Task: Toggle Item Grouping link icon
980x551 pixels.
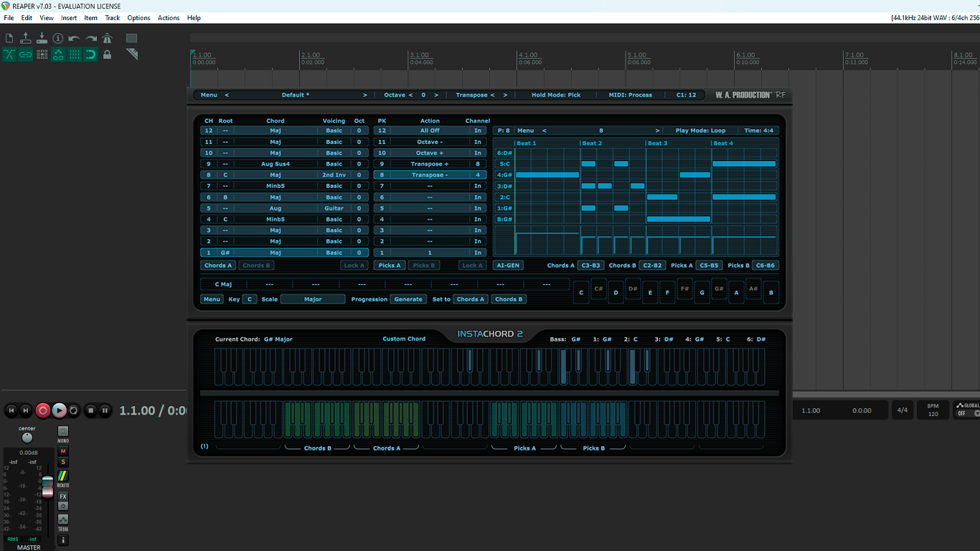Action: tap(26, 55)
